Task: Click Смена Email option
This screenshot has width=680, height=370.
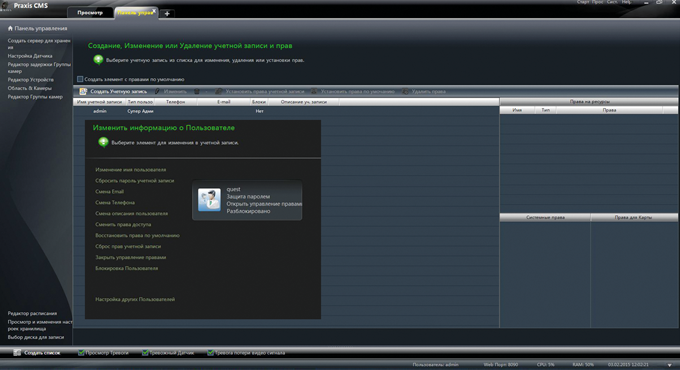Action: (x=109, y=191)
